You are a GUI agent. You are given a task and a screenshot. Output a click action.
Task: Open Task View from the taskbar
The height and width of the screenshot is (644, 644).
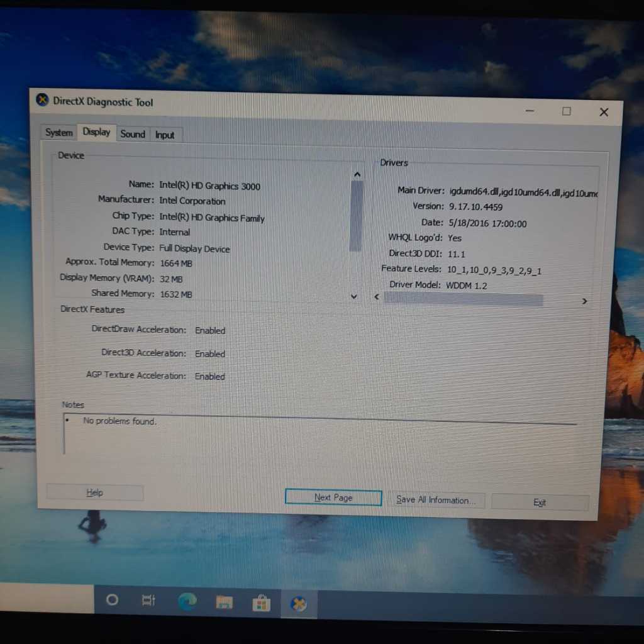(x=148, y=601)
